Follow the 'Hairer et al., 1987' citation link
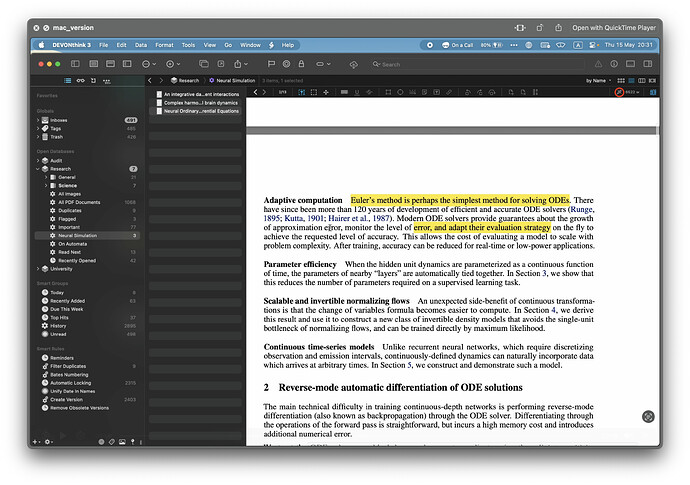 point(359,218)
